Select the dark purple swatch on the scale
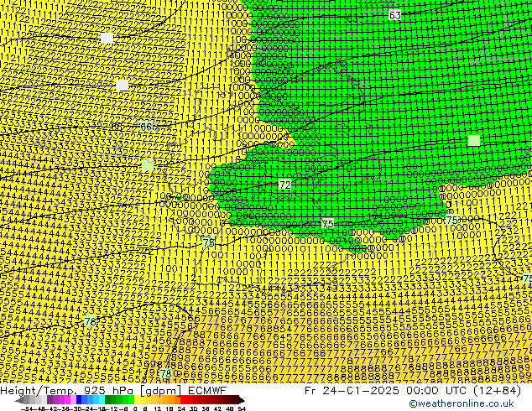This screenshot has width=532, height=411. point(50,400)
